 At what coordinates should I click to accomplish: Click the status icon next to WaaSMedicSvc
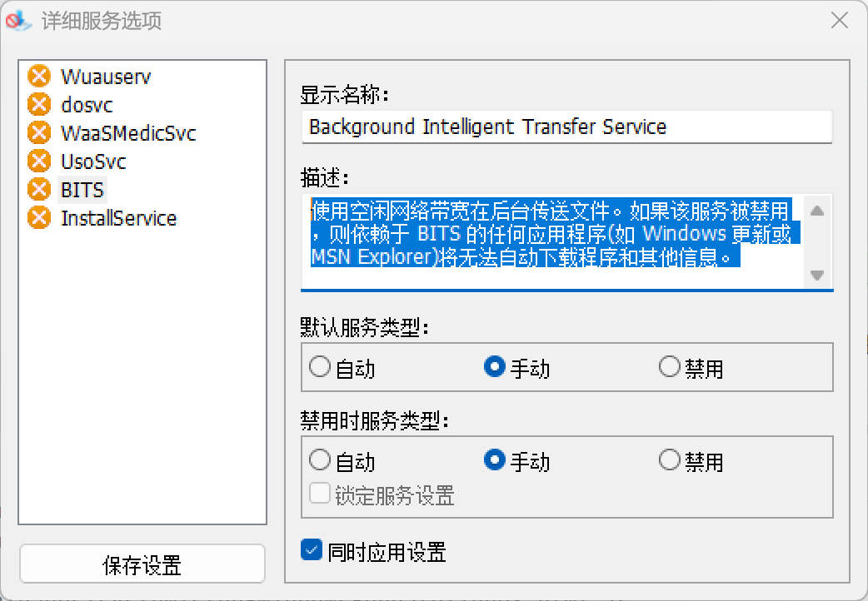pos(38,133)
